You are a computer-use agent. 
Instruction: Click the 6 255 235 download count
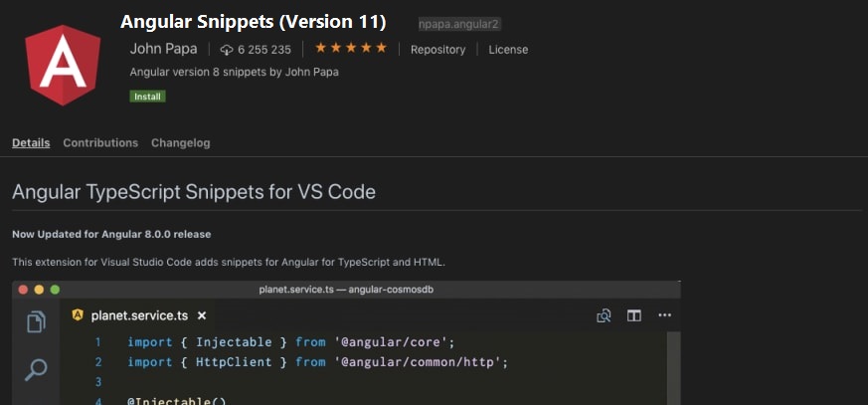(264, 50)
